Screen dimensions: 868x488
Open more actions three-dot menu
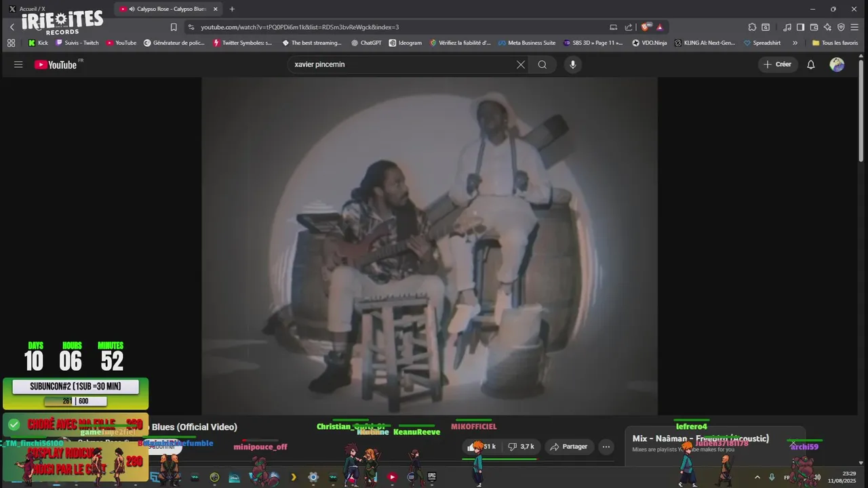pyautogui.click(x=606, y=447)
